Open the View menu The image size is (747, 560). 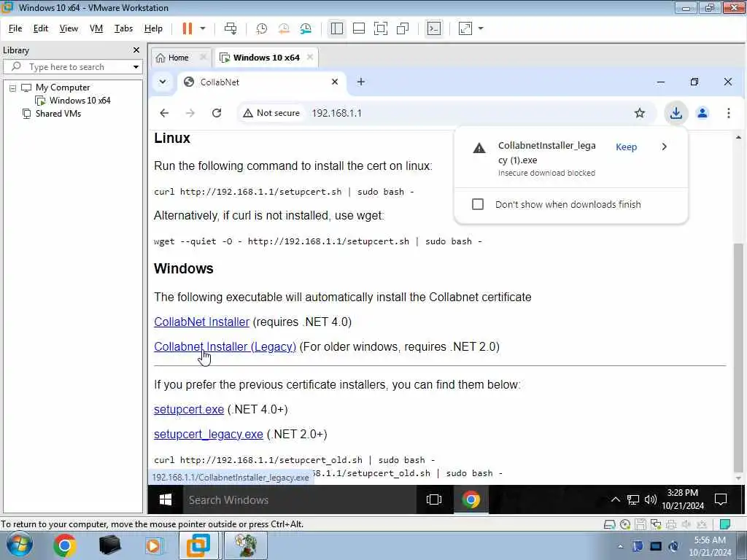point(69,28)
